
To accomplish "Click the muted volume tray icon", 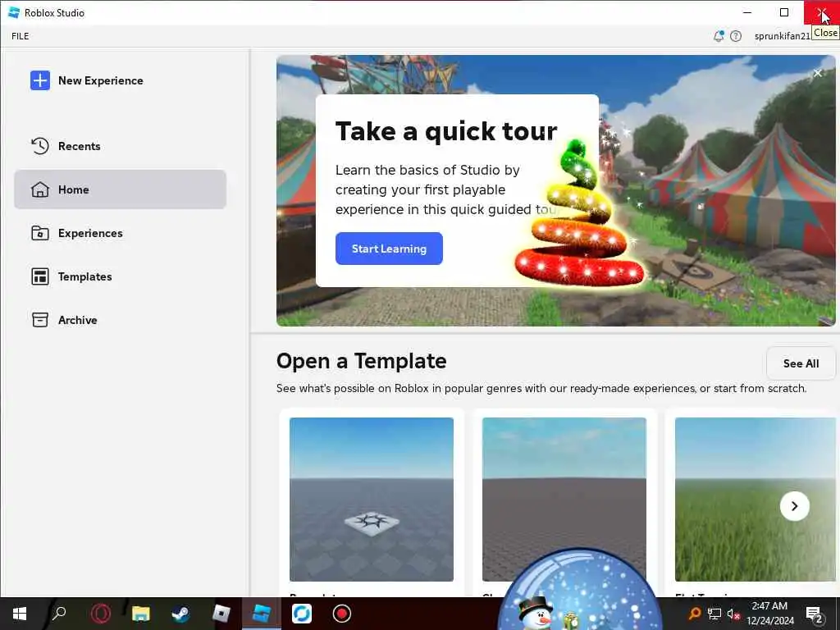I will coord(733,614).
